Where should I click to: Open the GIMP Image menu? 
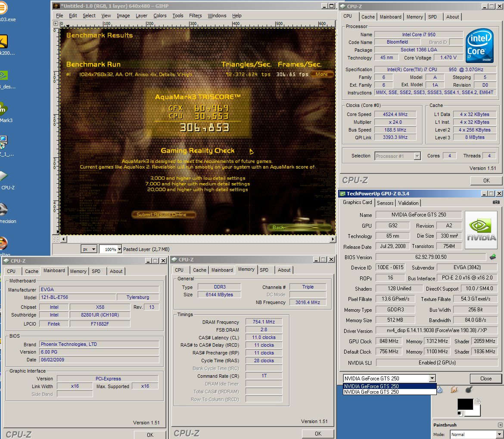coord(123,16)
